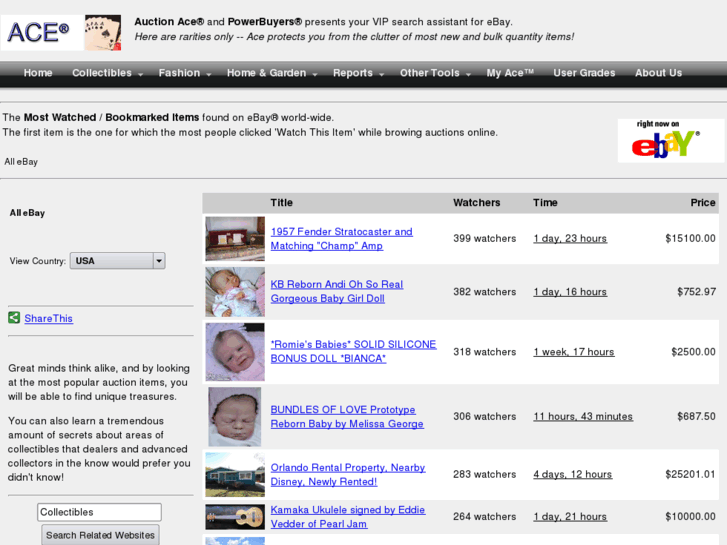Click the $15100.00 price
This screenshot has height=545, width=727.
coord(690,238)
